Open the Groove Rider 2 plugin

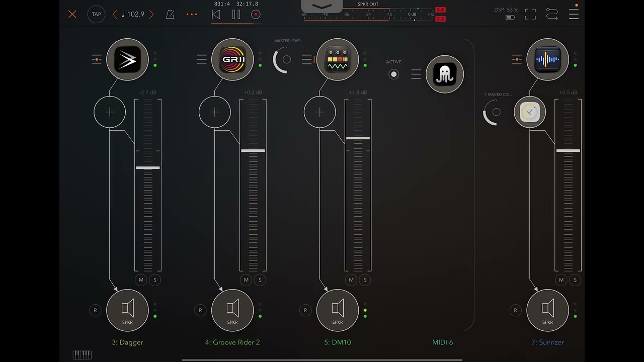click(232, 60)
